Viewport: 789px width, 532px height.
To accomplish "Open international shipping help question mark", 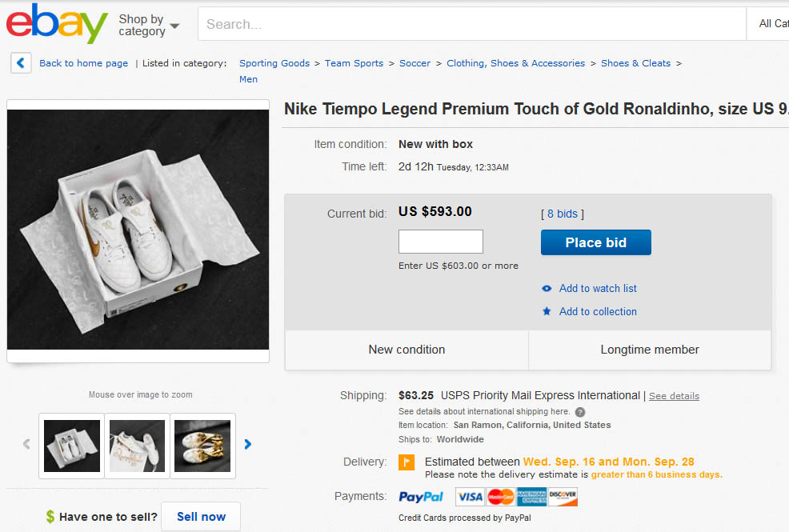I will coord(579,412).
